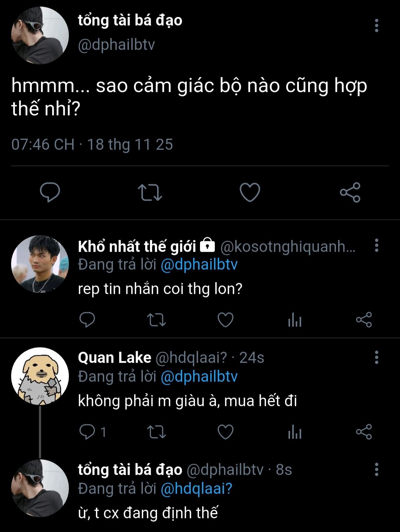Like Khổ nhất thế giới's reply
The image size is (400, 532).
(225, 320)
